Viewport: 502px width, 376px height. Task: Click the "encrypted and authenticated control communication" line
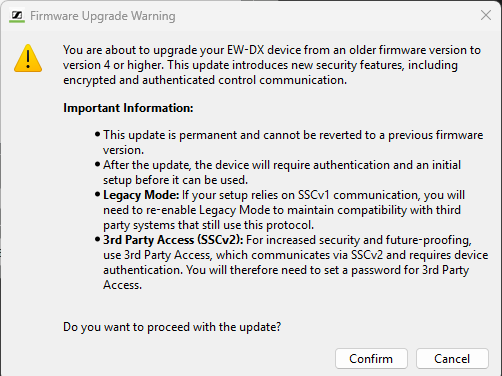coord(205,80)
